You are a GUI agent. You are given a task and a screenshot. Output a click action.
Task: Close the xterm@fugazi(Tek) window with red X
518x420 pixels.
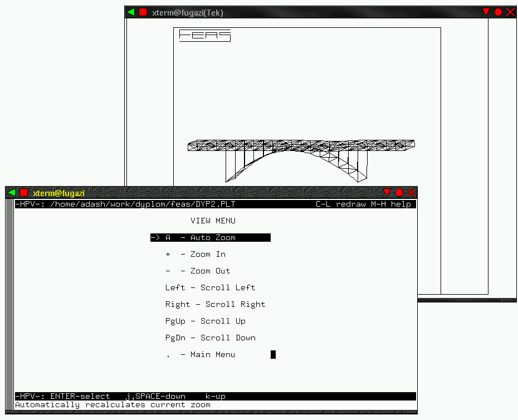coord(510,12)
